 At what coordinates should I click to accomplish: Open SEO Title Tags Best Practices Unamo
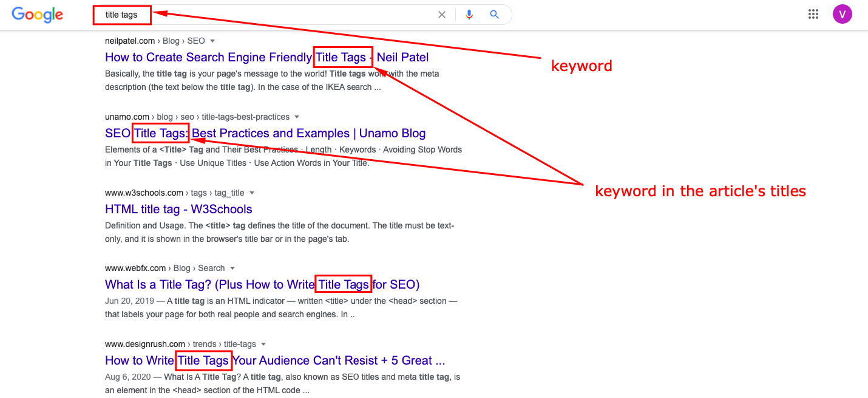(x=265, y=133)
